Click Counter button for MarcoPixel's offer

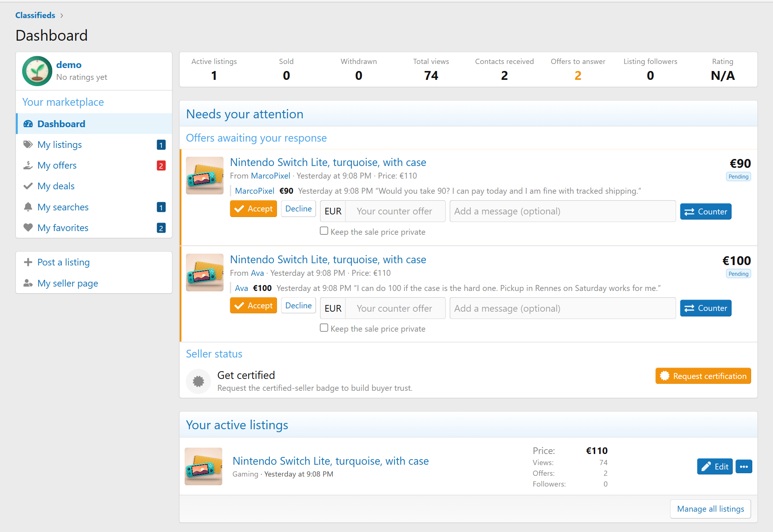click(706, 211)
